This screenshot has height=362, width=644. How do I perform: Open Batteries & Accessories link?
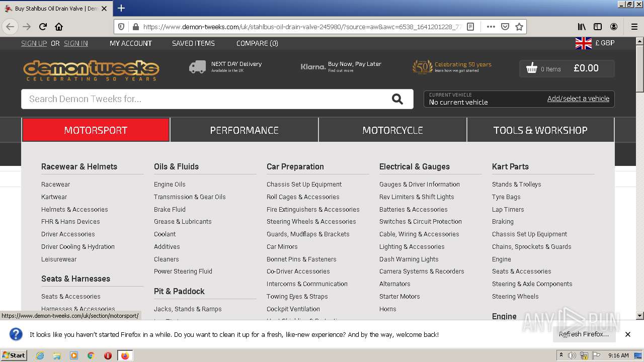(x=413, y=209)
